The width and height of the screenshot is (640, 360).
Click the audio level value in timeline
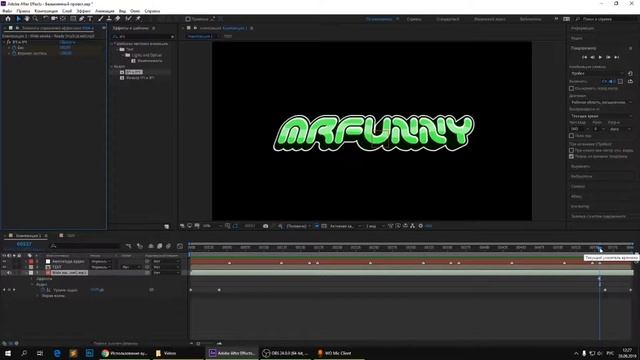coord(97,290)
